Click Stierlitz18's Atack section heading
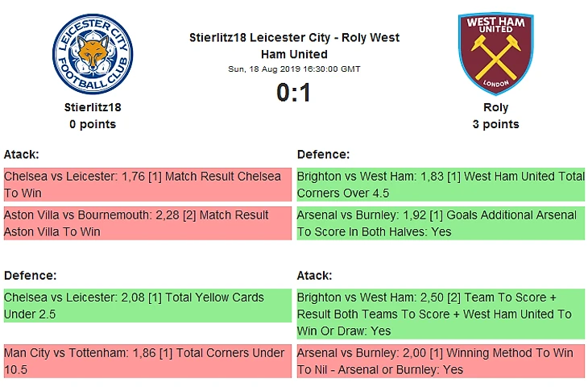 pos(22,154)
